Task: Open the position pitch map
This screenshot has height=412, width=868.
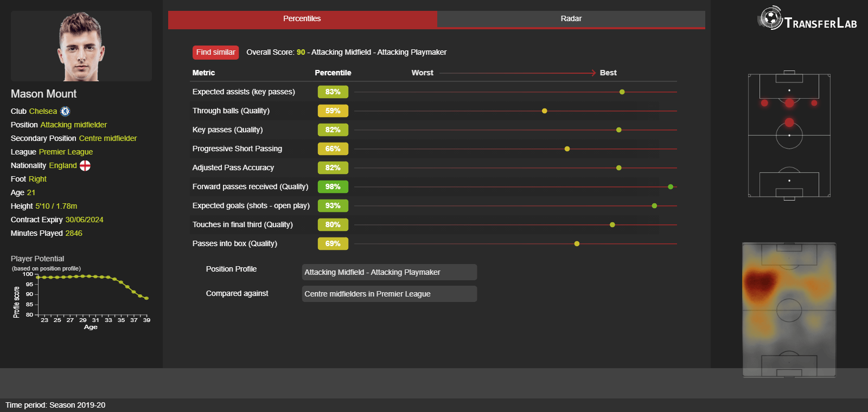Action: [x=789, y=136]
